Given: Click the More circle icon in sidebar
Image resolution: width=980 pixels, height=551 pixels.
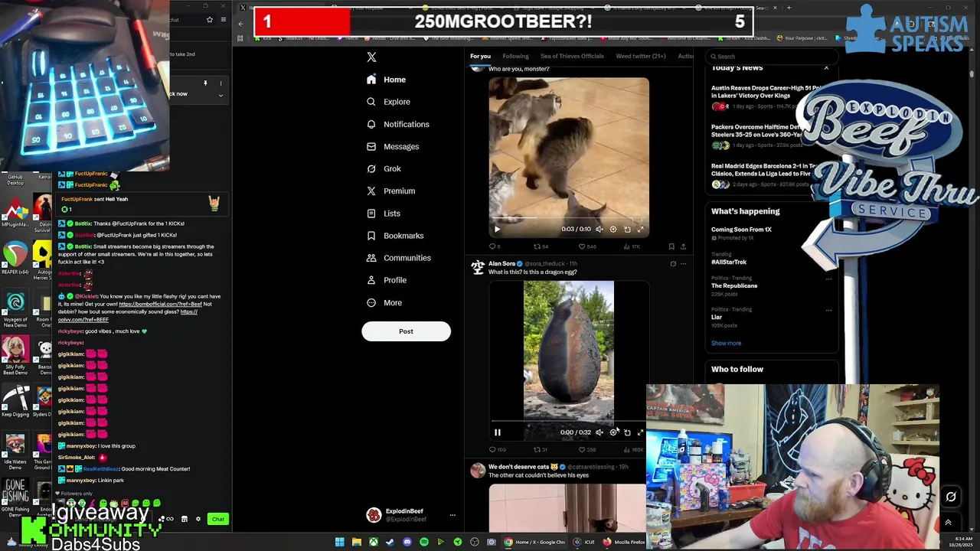Looking at the screenshot, I should coord(371,302).
